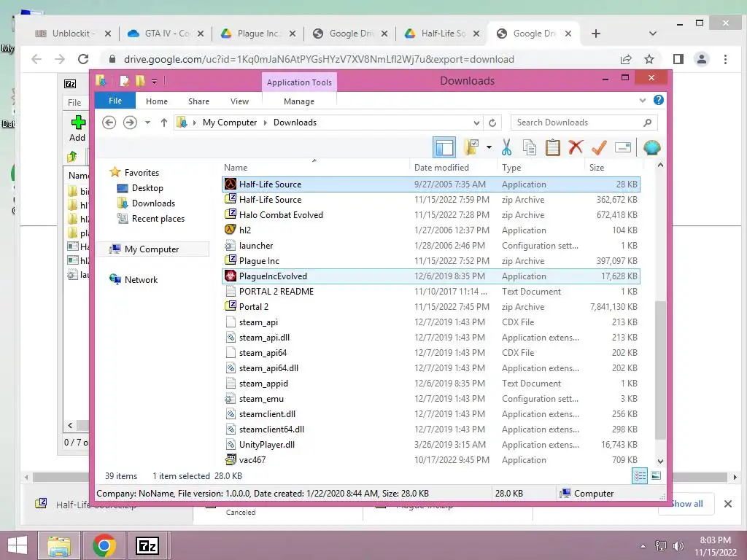Open Chrome tab search dropdown
The width and height of the screenshot is (747, 560).
pyautogui.click(x=653, y=34)
